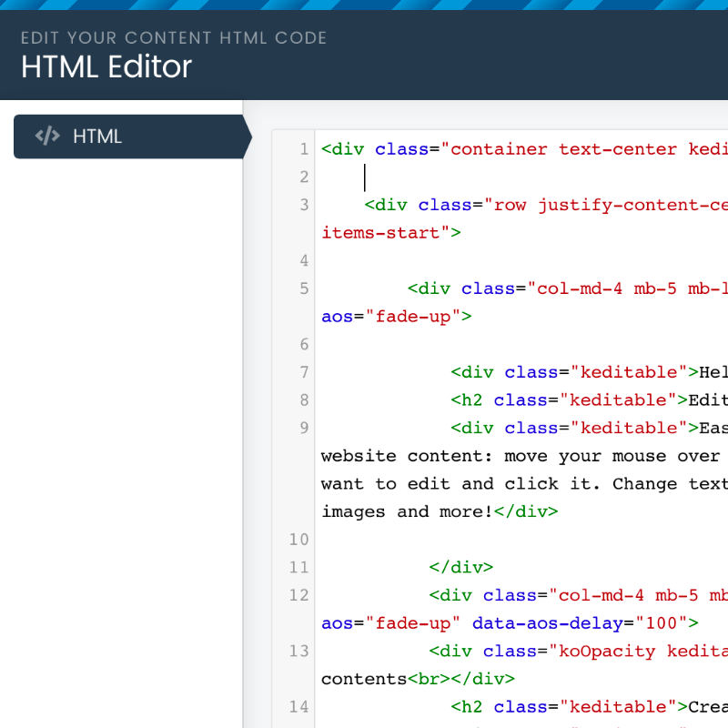Click line number 7 in the gutter
The image size is (728, 728).
[x=304, y=372]
